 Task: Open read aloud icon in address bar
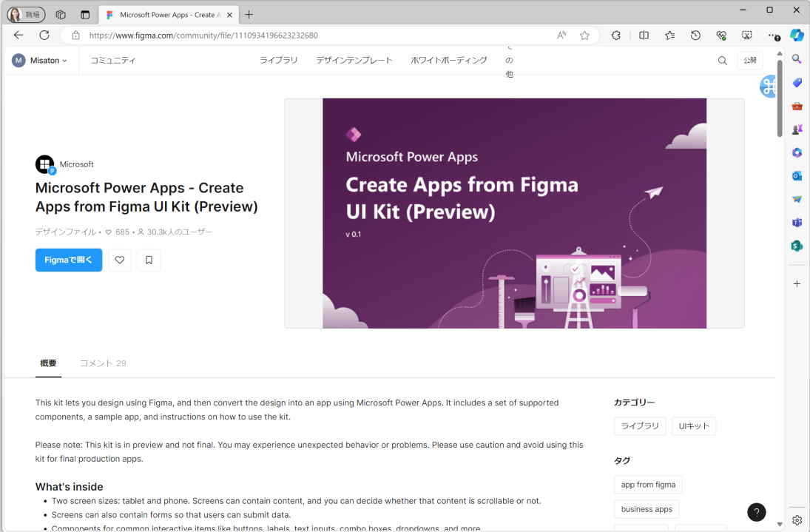[x=561, y=35]
